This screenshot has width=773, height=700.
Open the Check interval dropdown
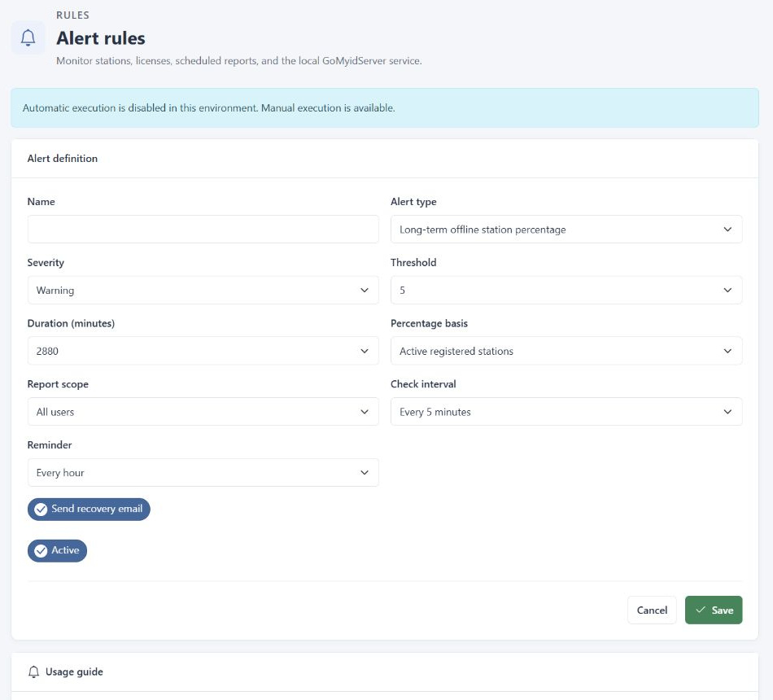coord(566,412)
